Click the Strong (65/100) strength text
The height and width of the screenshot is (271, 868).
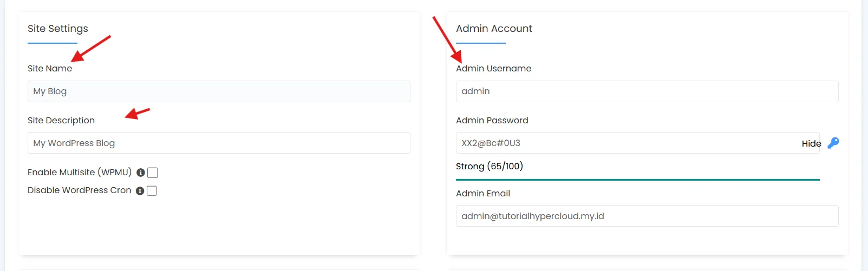[x=490, y=166]
